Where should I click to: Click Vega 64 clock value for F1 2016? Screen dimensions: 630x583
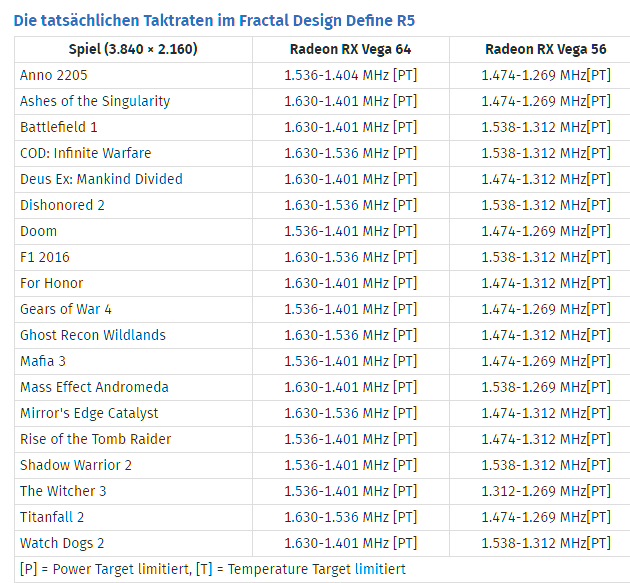pos(350,257)
